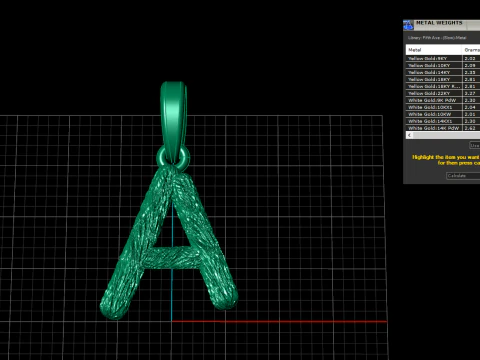The image size is (480, 360).
Task: Select the Yellow Gold:18KY row
Action: click(x=443, y=79)
